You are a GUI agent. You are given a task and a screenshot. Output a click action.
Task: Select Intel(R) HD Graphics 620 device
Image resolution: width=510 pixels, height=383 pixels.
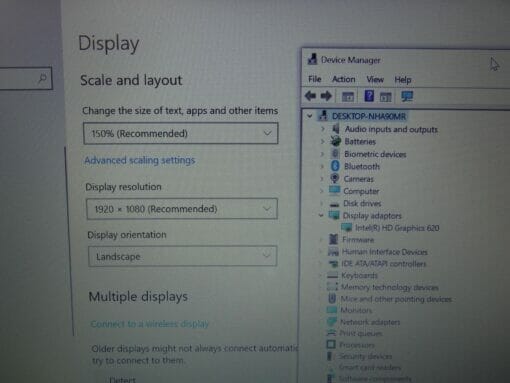397,228
